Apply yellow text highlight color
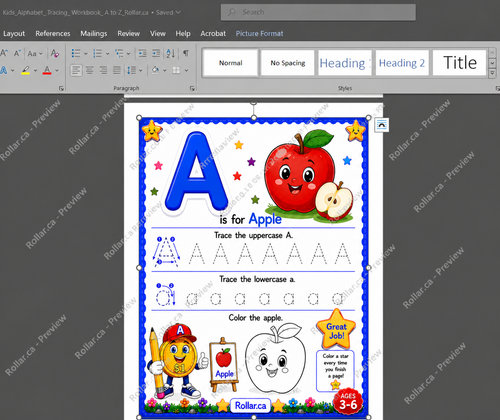 click(x=25, y=70)
